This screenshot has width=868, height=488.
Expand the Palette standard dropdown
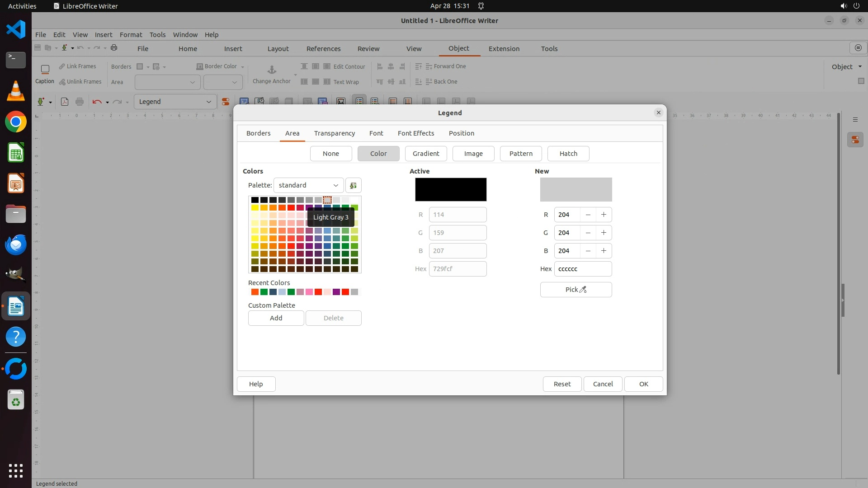tap(308, 185)
